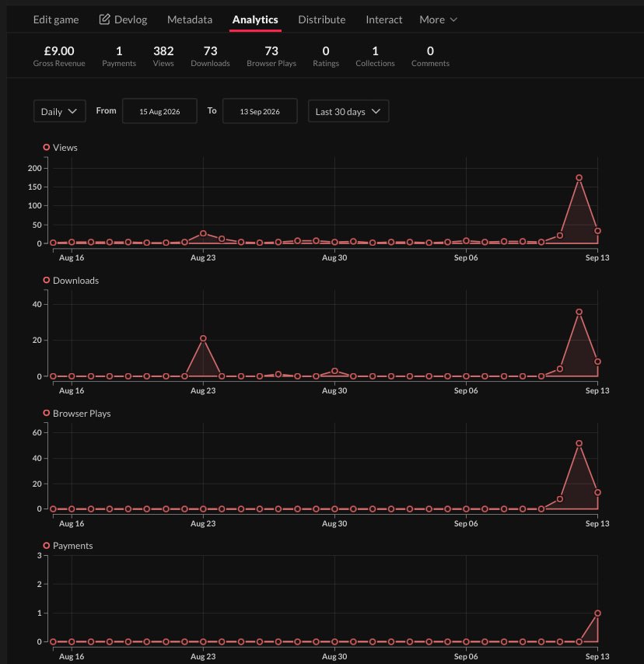Screen dimensions: 644x664
Task: Click the 0 Ratings stat
Action: (326, 56)
